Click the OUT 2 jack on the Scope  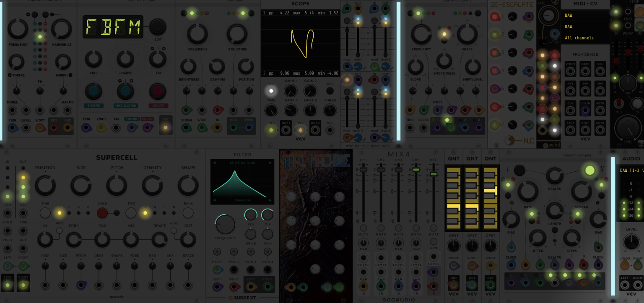(315, 130)
